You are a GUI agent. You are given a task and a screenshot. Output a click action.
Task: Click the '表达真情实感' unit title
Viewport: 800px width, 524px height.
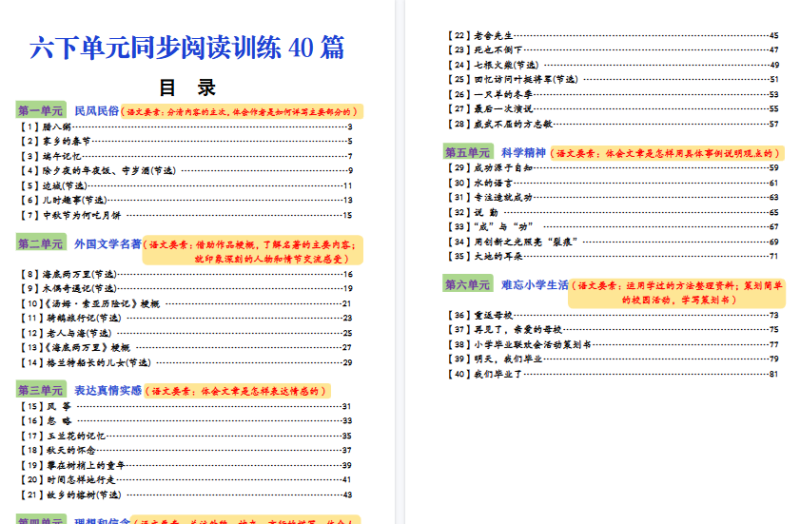[x=108, y=390]
